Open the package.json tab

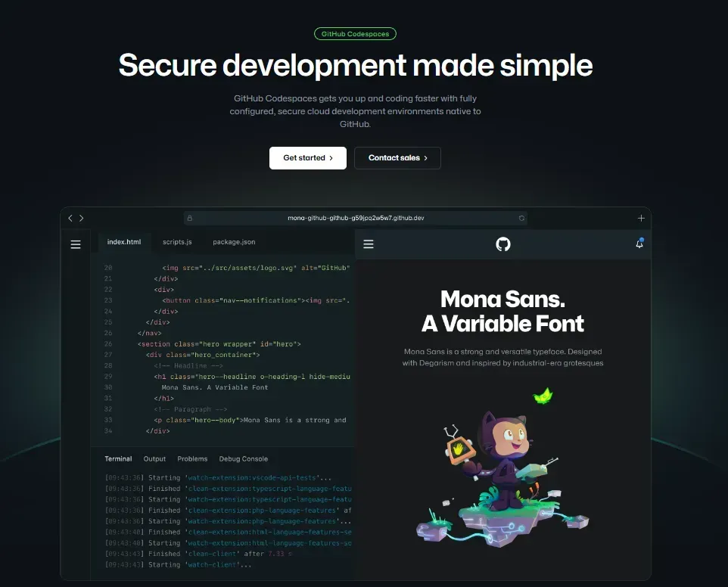234,241
